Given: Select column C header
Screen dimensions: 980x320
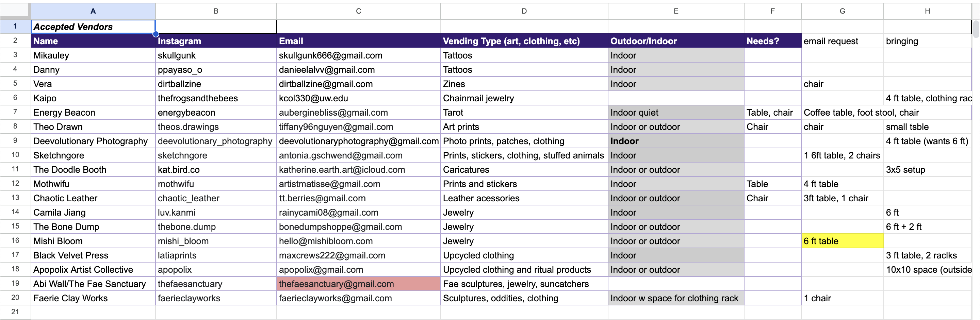Looking at the screenshot, I should pos(358,11).
